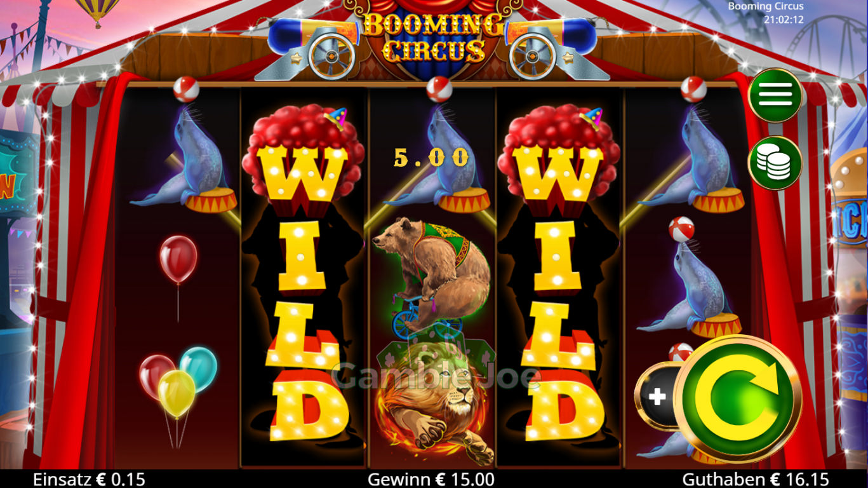
Task: Click the Einsatz € 0.15 bet label
Action: click(x=89, y=479)
